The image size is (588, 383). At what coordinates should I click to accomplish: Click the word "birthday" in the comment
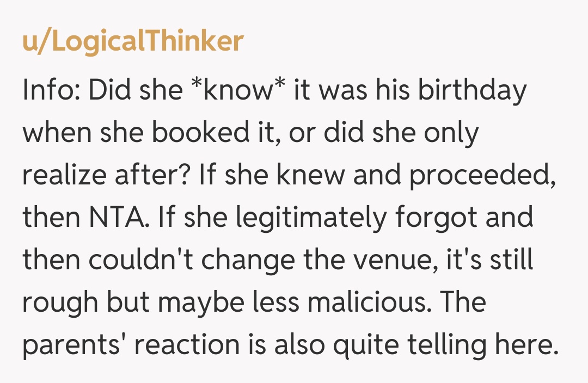click(x=472, y=90)
